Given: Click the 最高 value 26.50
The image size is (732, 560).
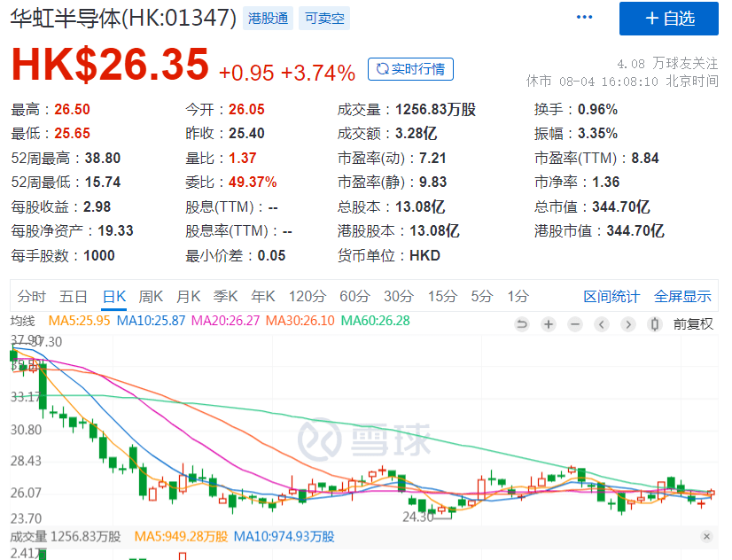Looking at the screenshot, I should (72, 110).
